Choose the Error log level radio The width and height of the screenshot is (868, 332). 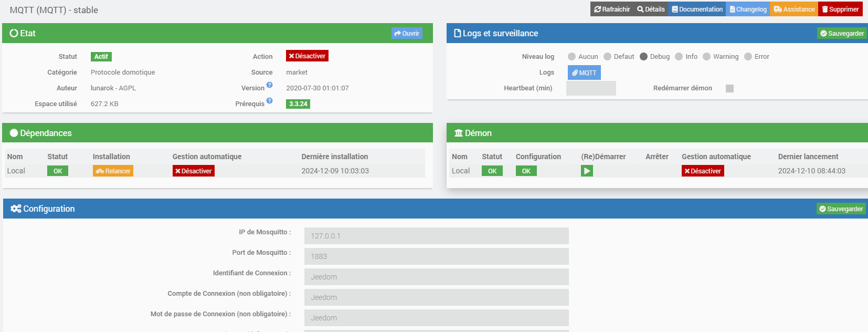[x=748, y=57]
